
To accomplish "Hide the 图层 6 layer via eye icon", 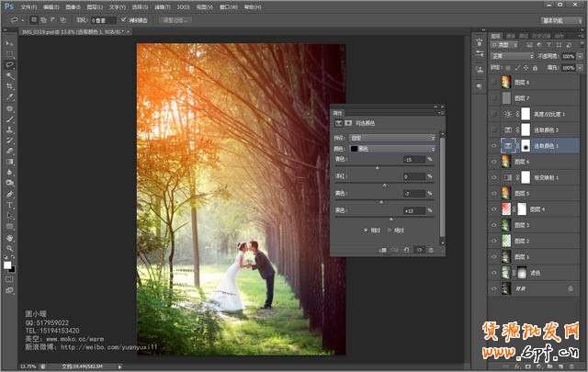I will tap(495, 162).
